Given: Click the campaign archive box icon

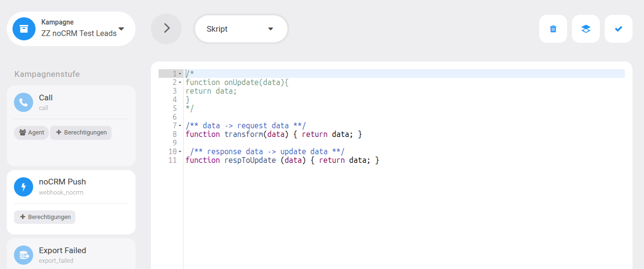Looking at the screenshot, I should click(x=24, y=29).
